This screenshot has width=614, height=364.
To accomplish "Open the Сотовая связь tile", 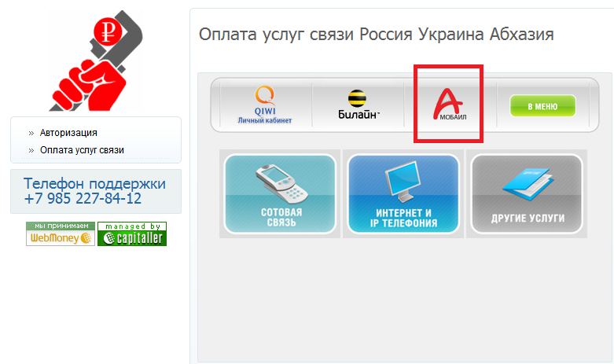I will tap(280, 194).
